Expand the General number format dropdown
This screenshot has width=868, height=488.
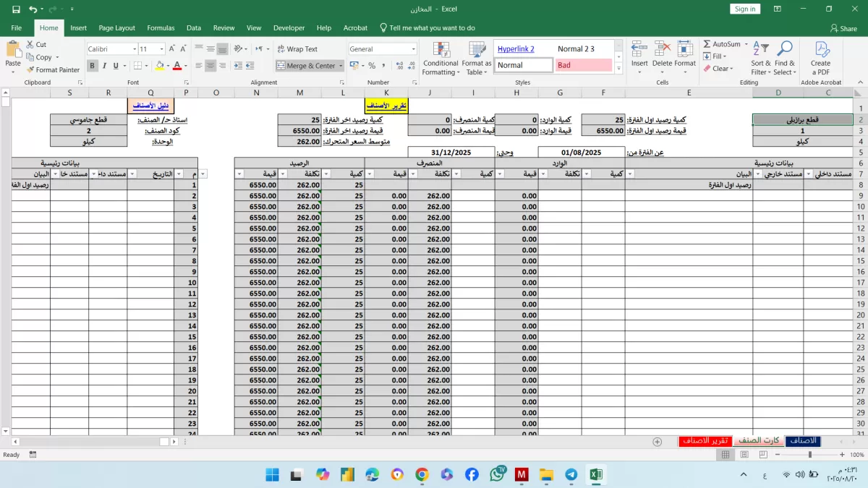(414, 49)
